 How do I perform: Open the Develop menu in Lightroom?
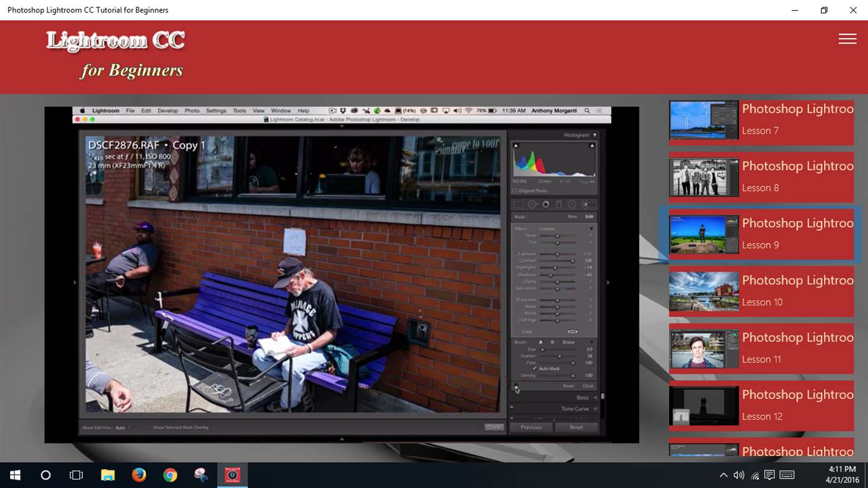tap(168, 111)
